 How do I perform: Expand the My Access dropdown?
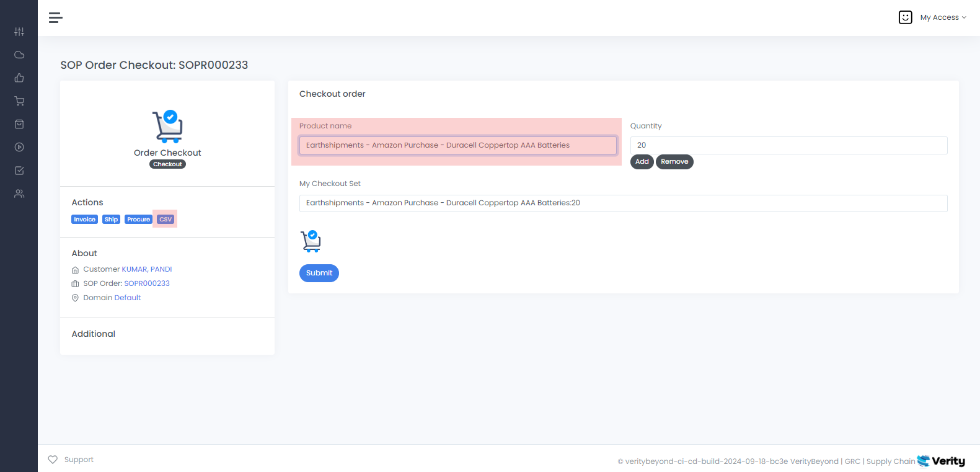point(943,17)
